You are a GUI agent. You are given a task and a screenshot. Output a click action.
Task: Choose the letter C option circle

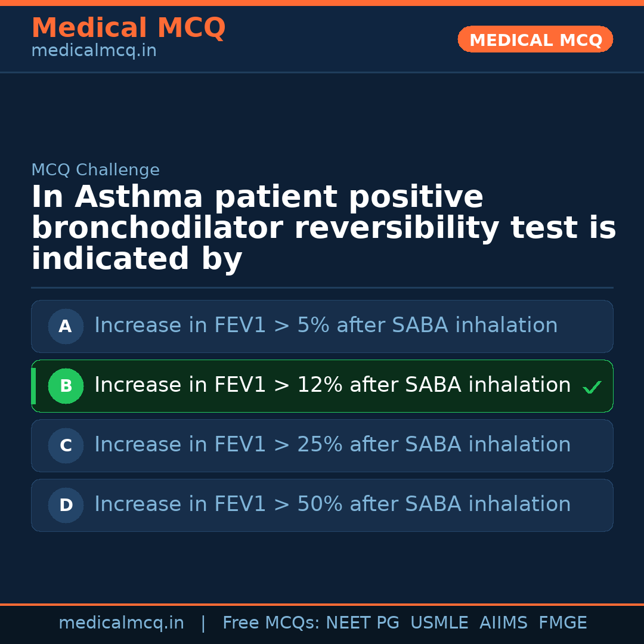(x=66, y=445)
